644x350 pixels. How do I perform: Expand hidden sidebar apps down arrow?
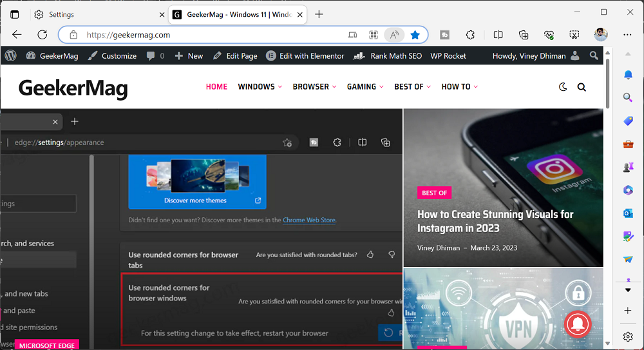pyautogui.click(x=628, y=290)
